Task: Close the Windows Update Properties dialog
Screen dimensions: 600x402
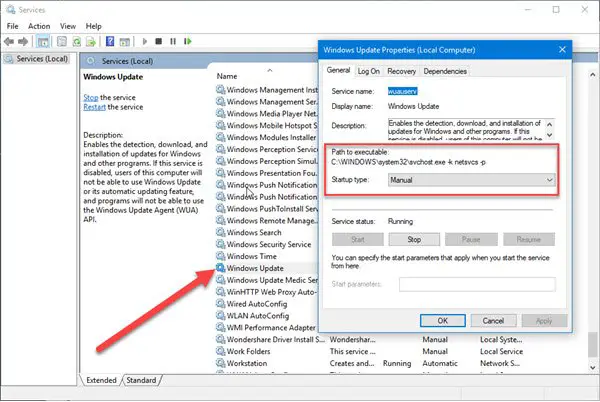Action: (562, 50)
